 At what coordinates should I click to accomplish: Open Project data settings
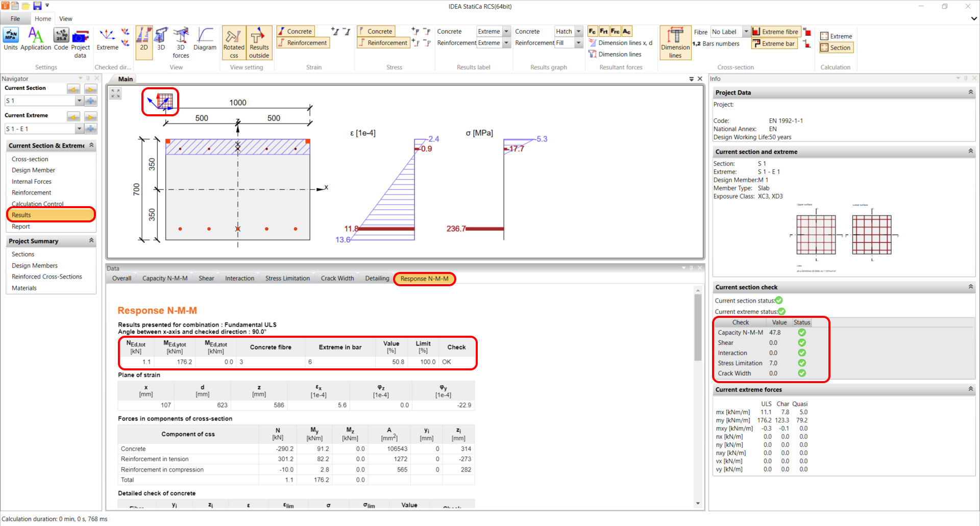click(x=81, y=42)
